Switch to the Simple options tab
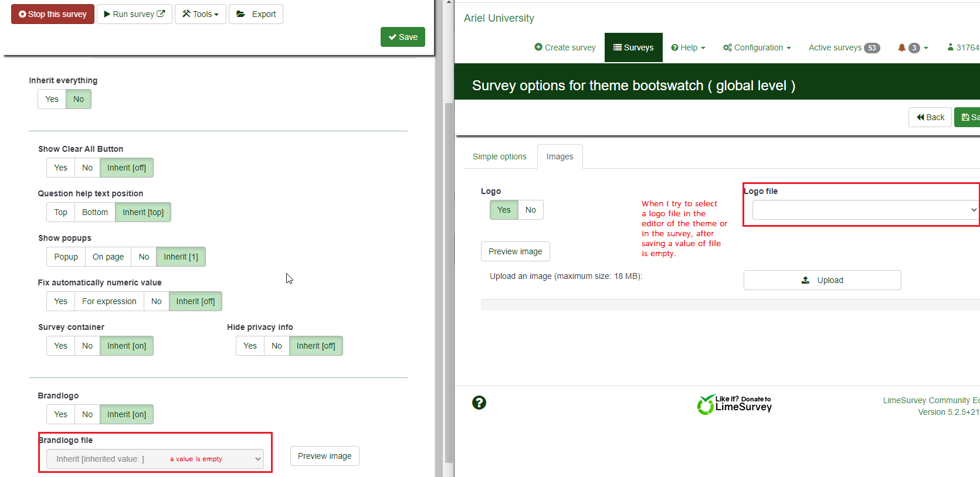Viewport: 980px width, 477px height. click(x=500, y=156)
